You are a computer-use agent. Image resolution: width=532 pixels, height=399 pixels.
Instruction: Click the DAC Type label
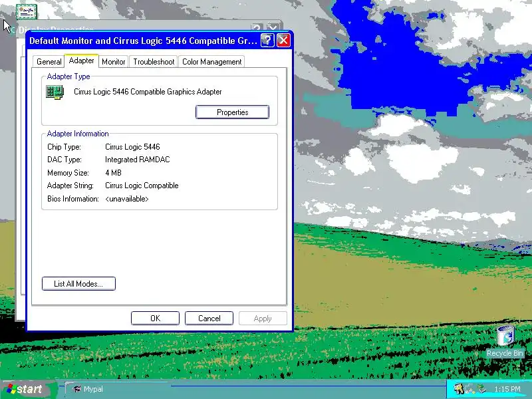[65, 160]
